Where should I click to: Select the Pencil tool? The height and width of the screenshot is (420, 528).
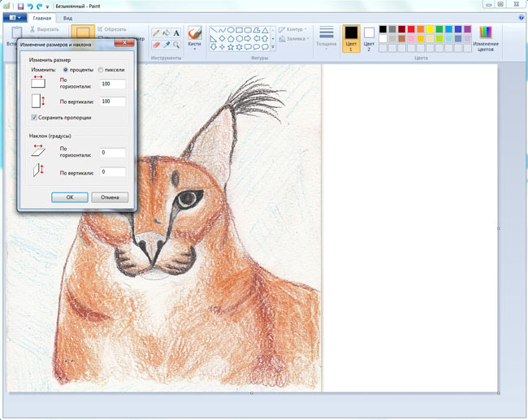coord(156,32)
